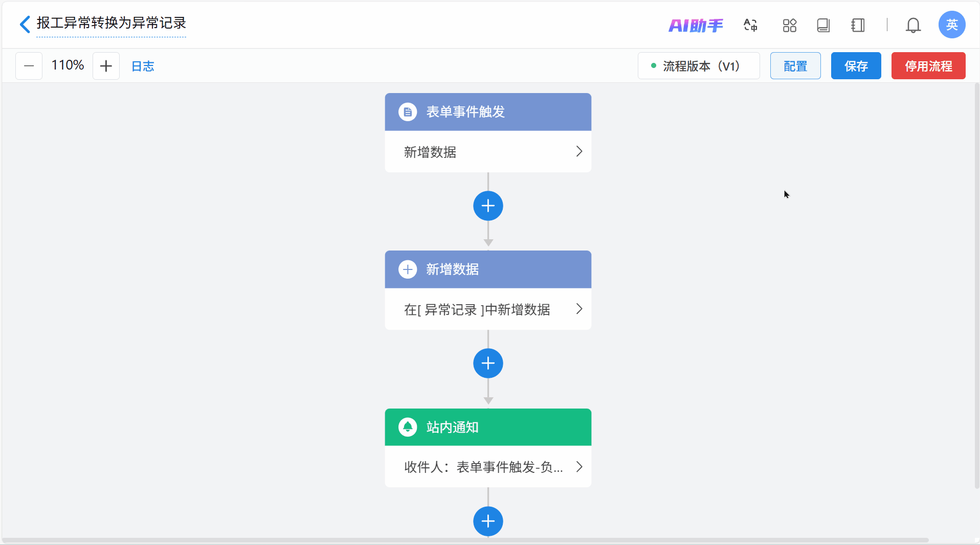Open the 流程版本 (V1) dropdown

click(698, 66)
